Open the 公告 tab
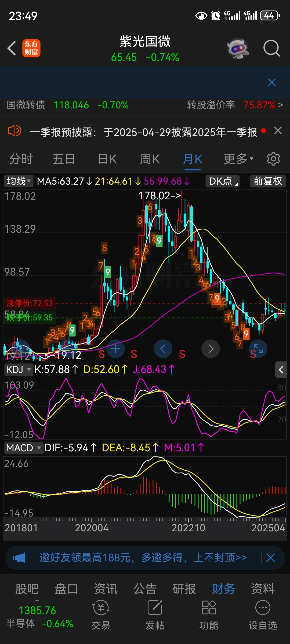 coord(145,589)
